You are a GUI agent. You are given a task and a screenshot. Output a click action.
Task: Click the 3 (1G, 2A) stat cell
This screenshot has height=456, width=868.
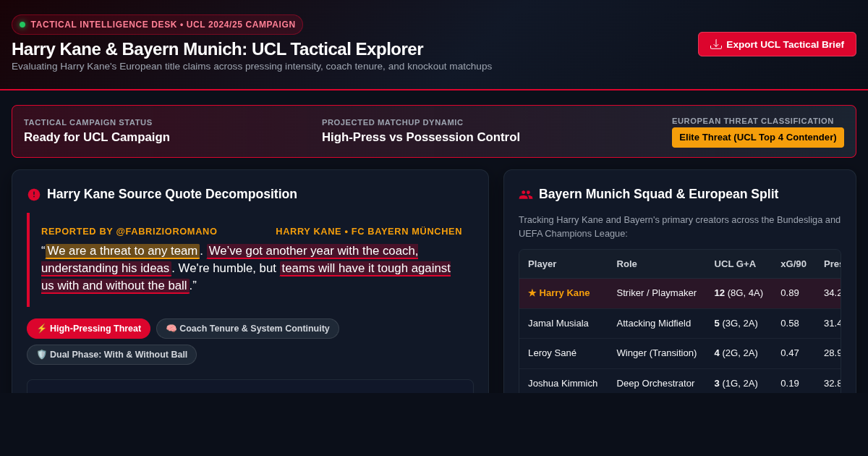click(x=736, y=384)
